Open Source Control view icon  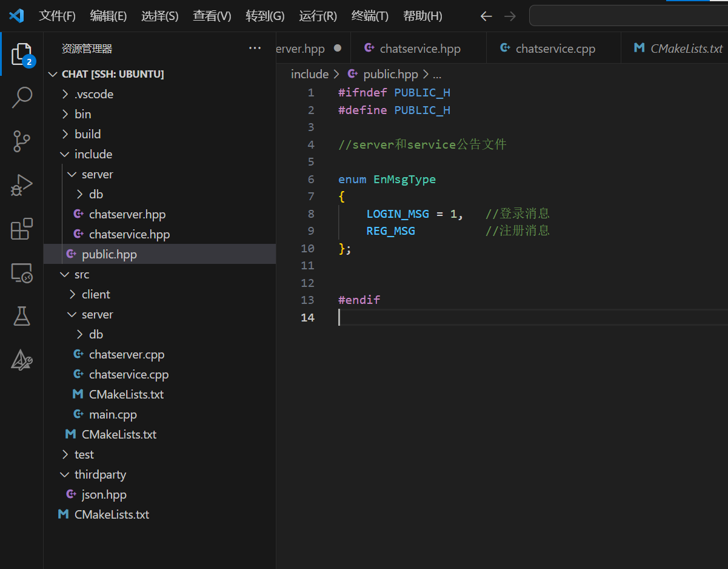coord(22,141)
